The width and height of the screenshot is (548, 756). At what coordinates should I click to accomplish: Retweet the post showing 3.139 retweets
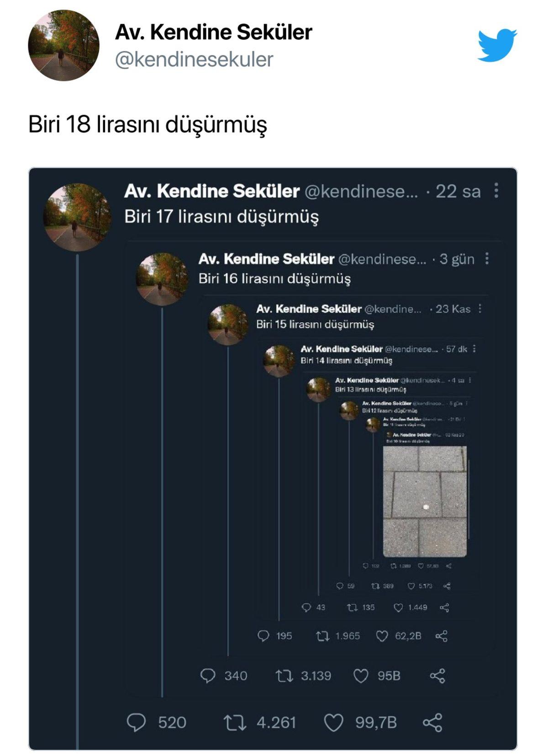coord(285,676)
